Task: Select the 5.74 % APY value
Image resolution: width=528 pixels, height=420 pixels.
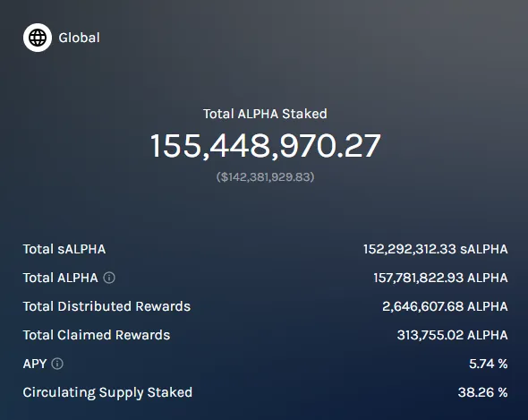Action: (x=489, y=364)
